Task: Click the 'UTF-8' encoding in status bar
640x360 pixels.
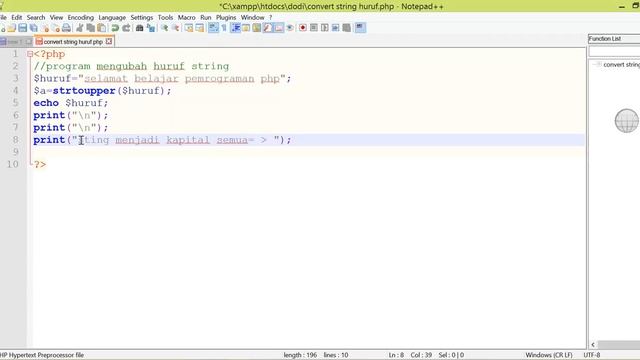Action: (592, 355)
